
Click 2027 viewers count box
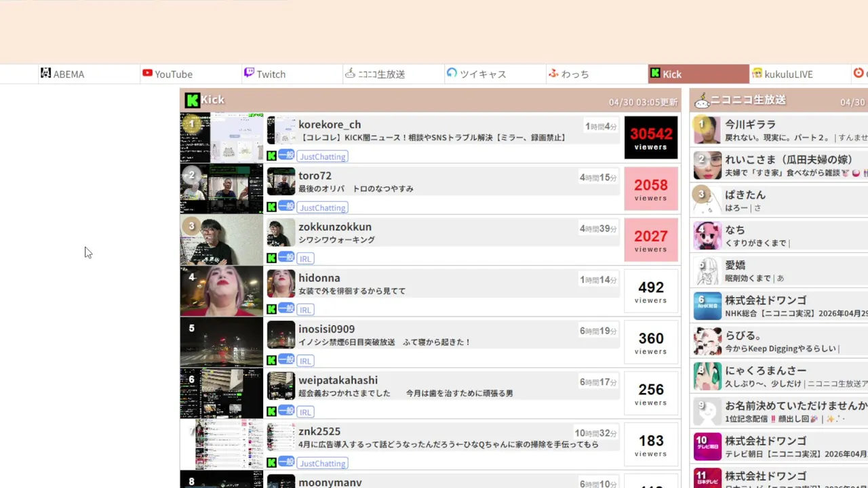pos(651,240)
